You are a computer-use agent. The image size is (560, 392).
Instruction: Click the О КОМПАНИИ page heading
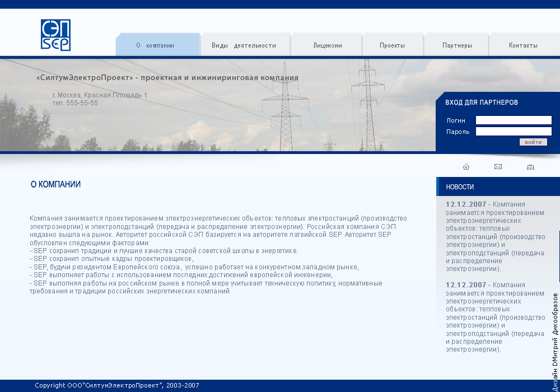(55, 184)
